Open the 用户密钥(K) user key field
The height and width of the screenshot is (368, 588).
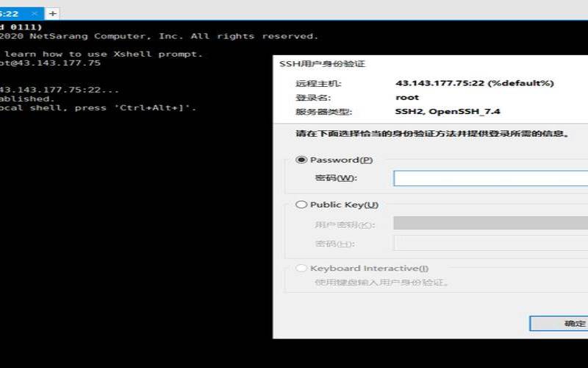point(490,223)
